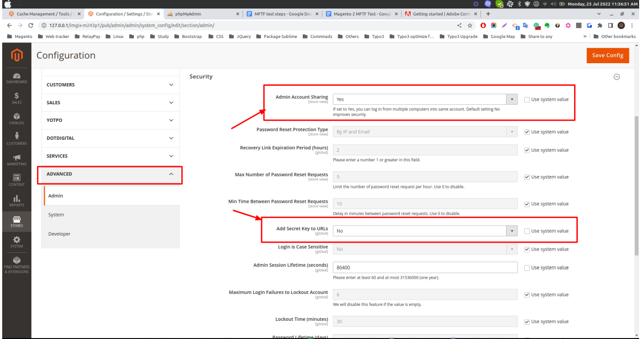Expand the Customers configuration section
Screen dimensions: 644x339
[111, 85]
